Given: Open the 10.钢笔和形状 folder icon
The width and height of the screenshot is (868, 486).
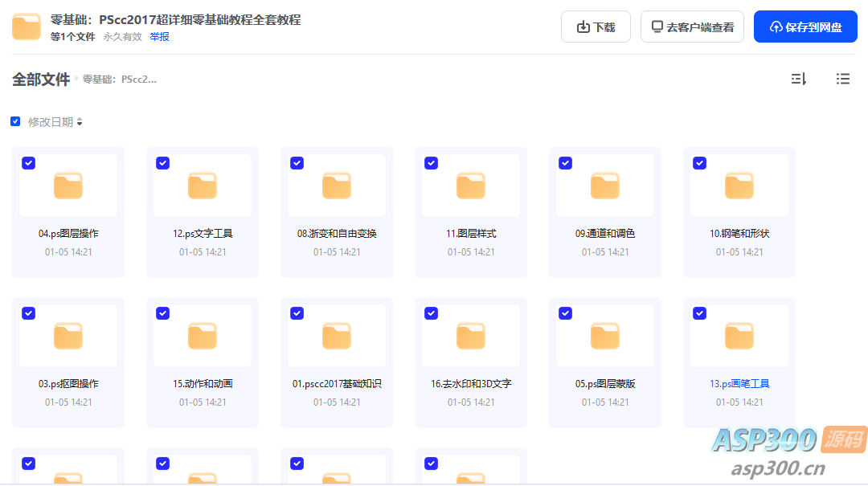Looking at the screenshot, I should tap(739, 186).
